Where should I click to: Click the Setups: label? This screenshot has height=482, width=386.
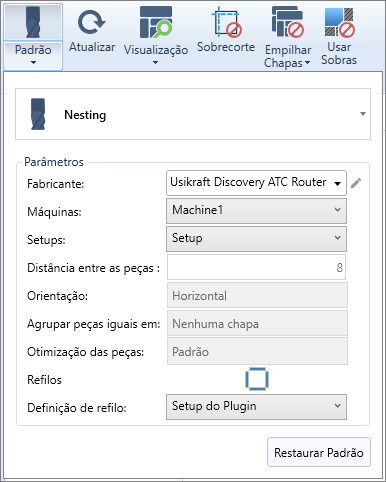click(x=46, y=240)
